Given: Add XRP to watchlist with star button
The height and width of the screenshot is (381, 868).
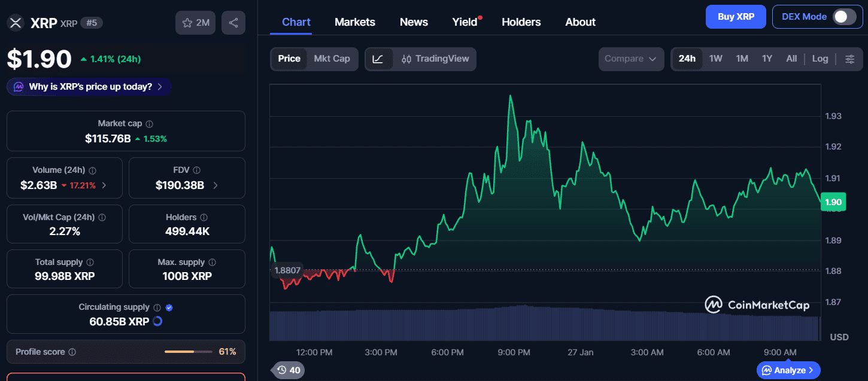Looking at the screenshot, I should click(x=195, y=23).
